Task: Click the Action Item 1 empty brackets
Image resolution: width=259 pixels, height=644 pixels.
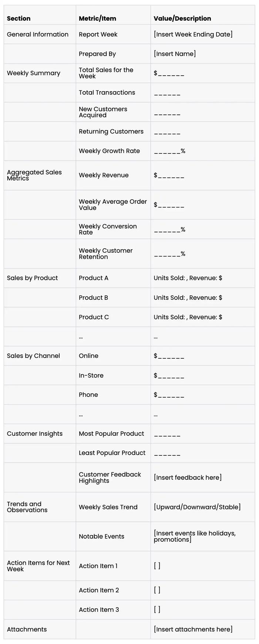Action: pos(157,566)
